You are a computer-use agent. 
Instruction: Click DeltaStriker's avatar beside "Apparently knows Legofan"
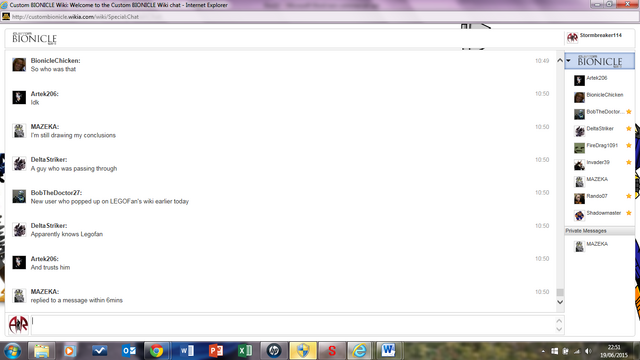point(19,229)
